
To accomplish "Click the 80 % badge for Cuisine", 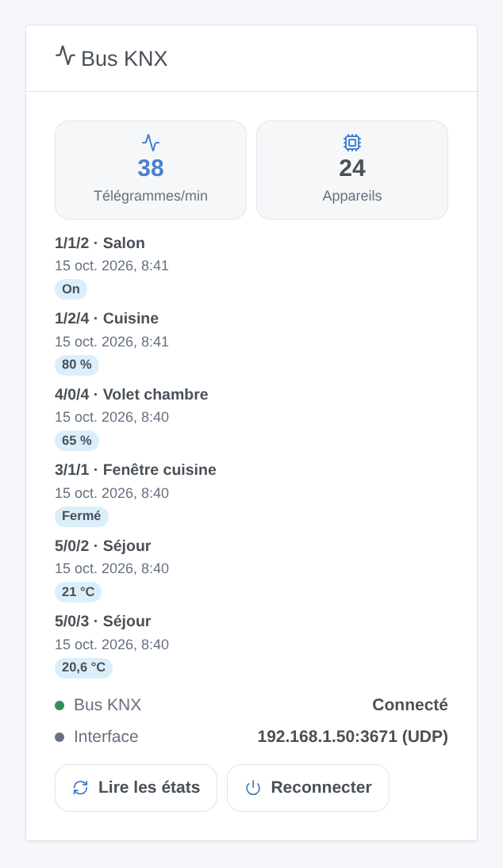I will point(77,365).
